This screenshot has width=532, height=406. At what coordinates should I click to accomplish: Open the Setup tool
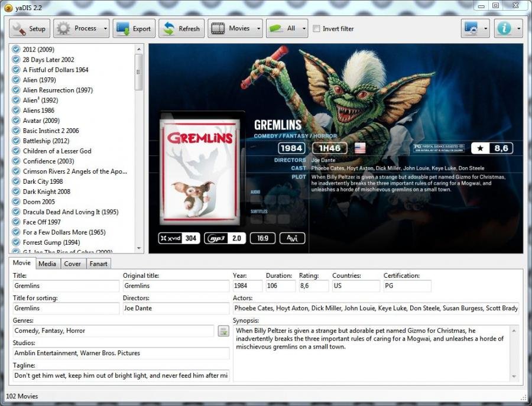30,28
